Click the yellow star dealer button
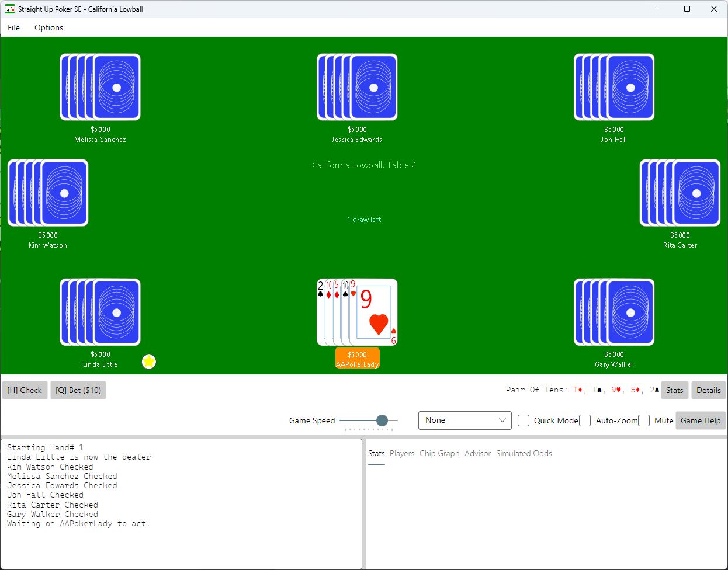Image resolution: width=728 pixels, height=570 pixels. [149, 362]
